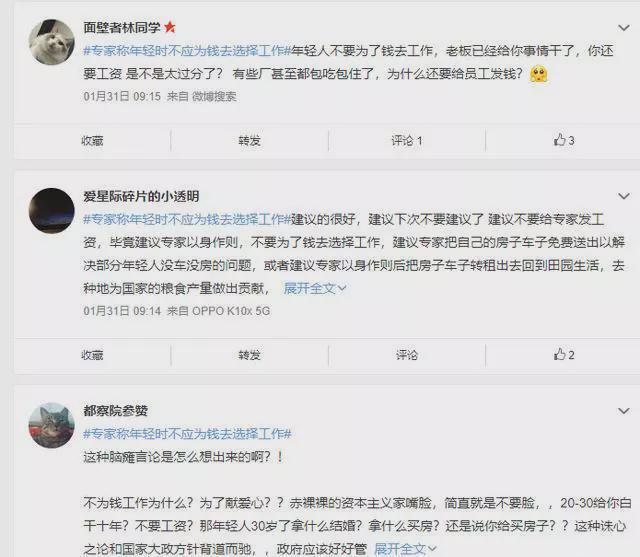Viewport: 640px width, 557px height.
Task: Open 评论 under the second post
Action: [407, 355]
